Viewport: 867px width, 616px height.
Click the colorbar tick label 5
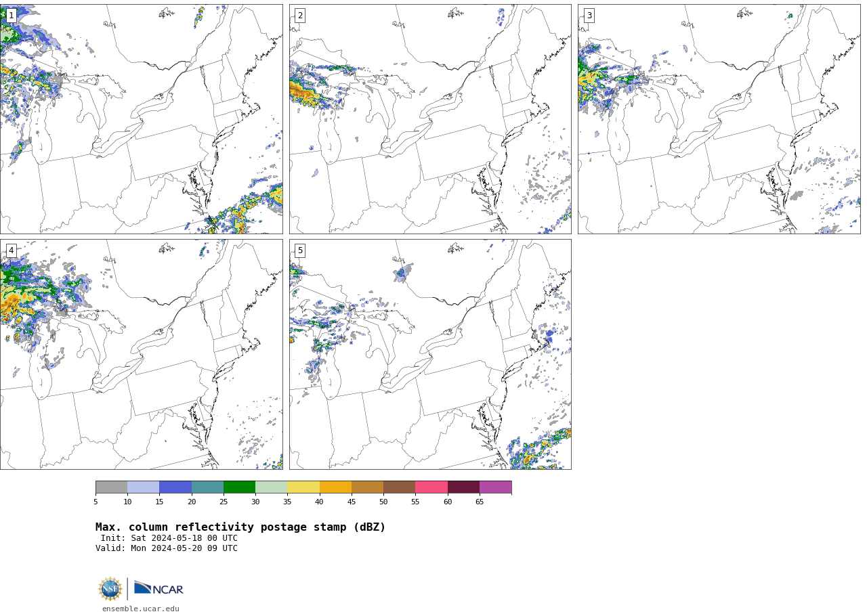[x=96, y=502]
